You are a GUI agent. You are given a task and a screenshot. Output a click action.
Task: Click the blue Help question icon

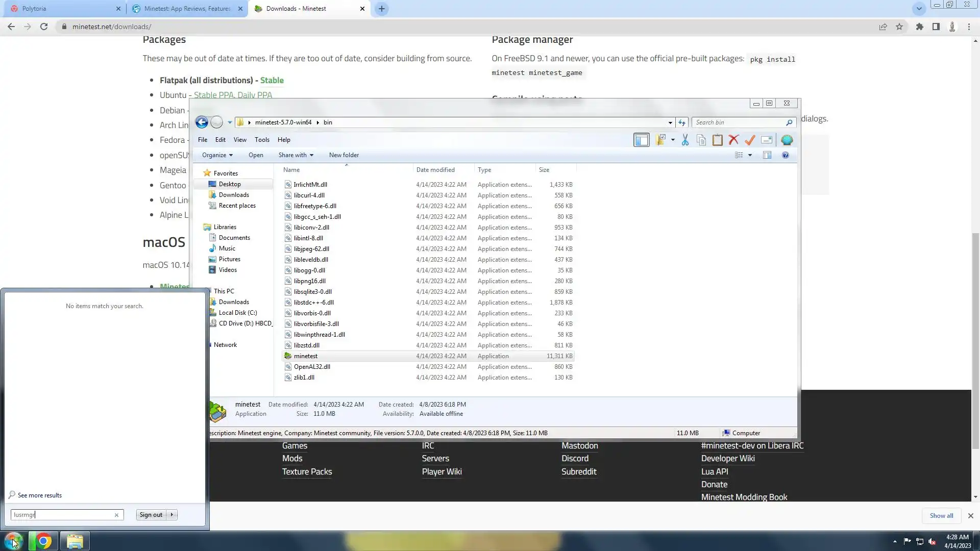pyautogui.click(x=785, y=155)
